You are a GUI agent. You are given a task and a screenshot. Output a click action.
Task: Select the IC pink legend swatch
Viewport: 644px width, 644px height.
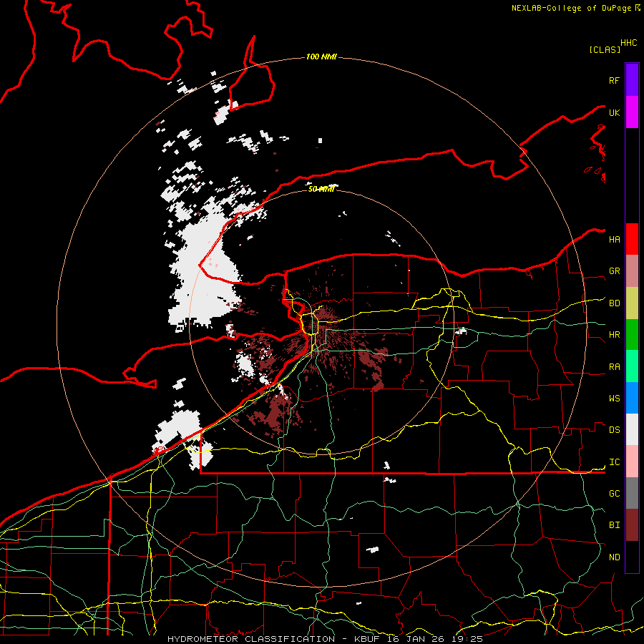[632, 462]
